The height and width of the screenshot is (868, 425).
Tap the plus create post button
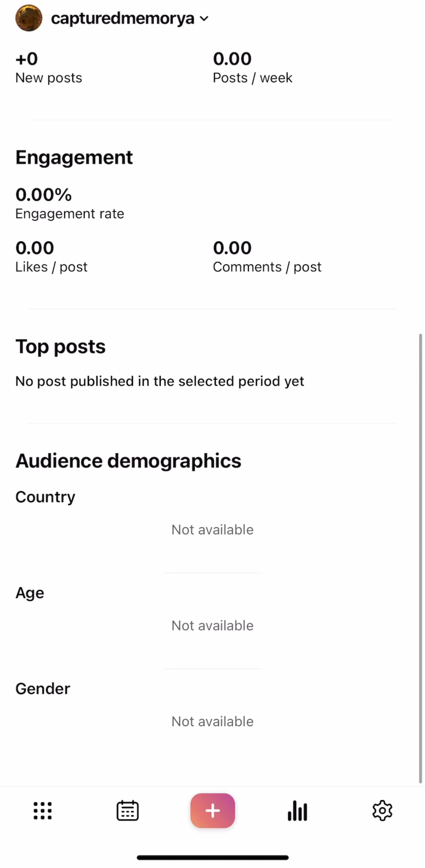(213, 810)
